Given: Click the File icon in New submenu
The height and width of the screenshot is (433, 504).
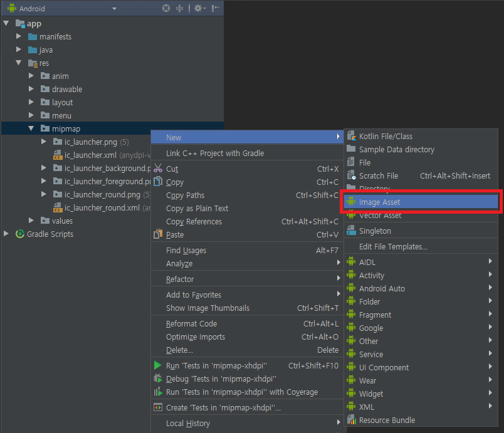Looking at the screenshot, I should click(351, 162).
